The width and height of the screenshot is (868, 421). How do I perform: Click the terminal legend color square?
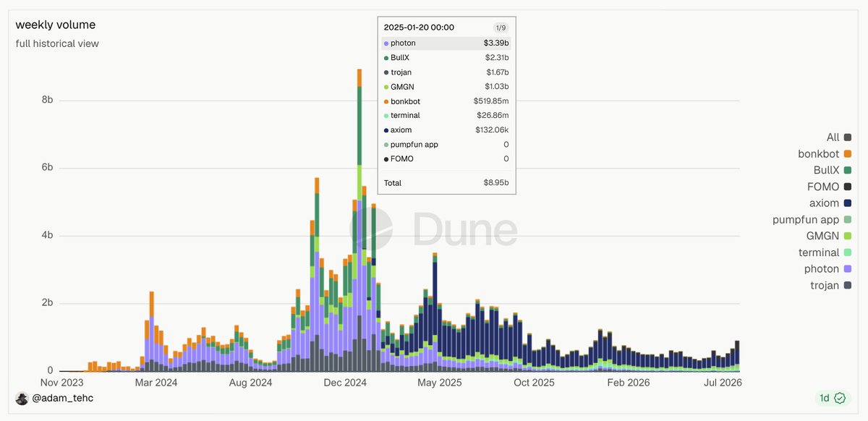(847, 252)
